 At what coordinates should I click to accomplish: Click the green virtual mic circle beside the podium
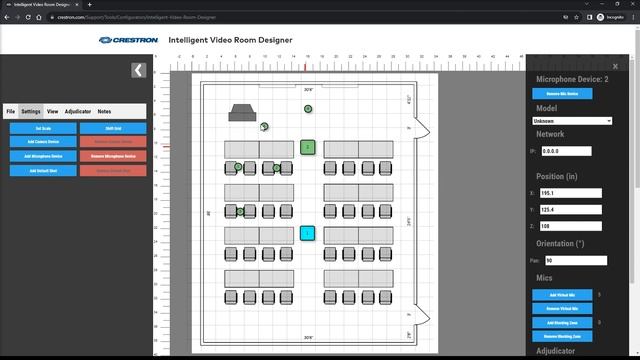(x=264, y=127)
